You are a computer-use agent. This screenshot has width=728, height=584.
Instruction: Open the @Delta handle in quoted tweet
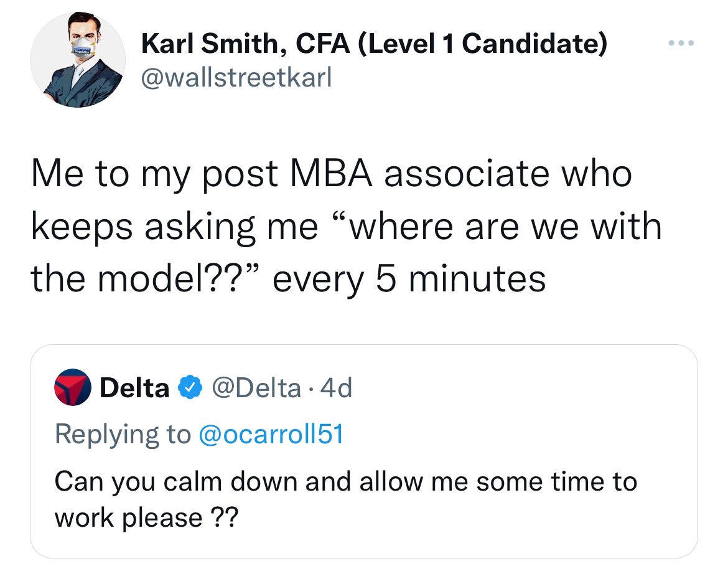(x=256, y=388)
